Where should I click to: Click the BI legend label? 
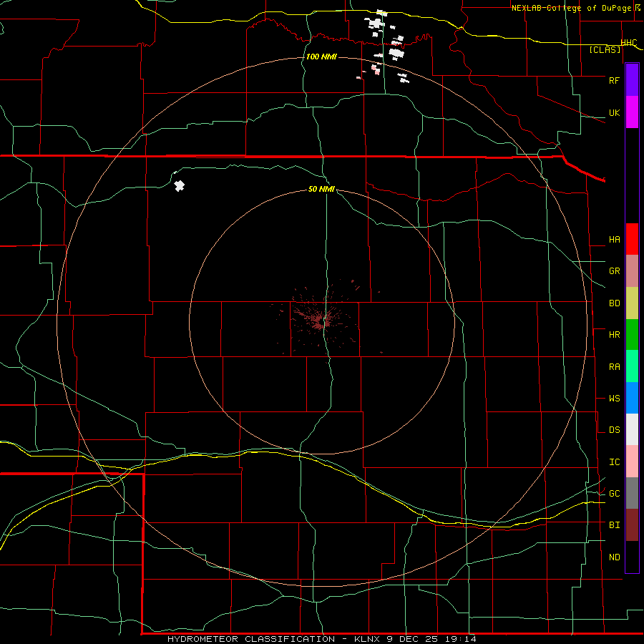[x=614, y=525]
